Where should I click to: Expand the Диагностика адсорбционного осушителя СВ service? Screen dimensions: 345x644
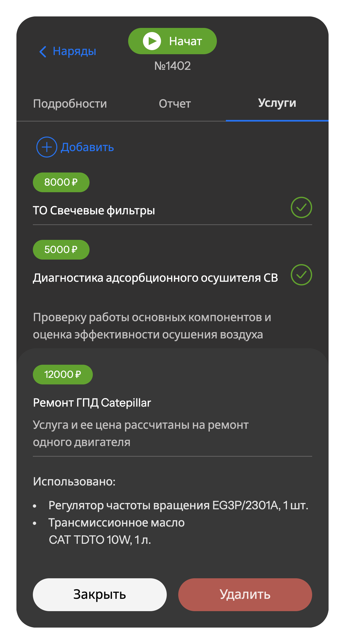(155, 278)
